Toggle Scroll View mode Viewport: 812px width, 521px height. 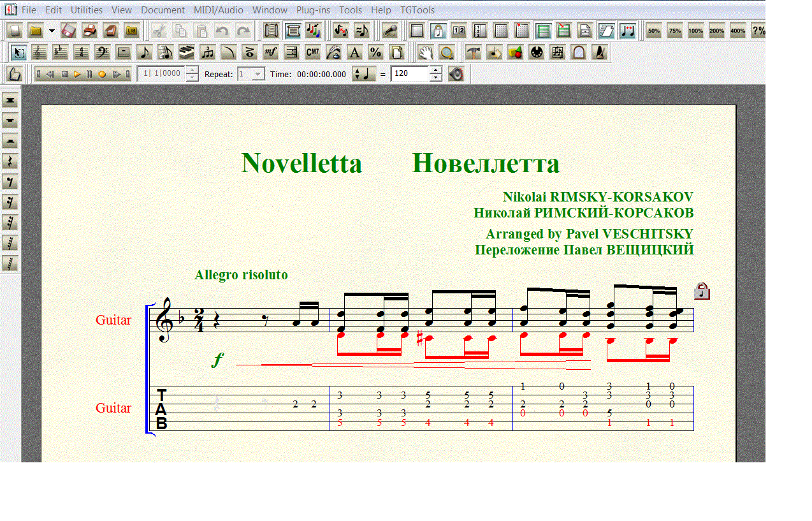pos(271,31)
